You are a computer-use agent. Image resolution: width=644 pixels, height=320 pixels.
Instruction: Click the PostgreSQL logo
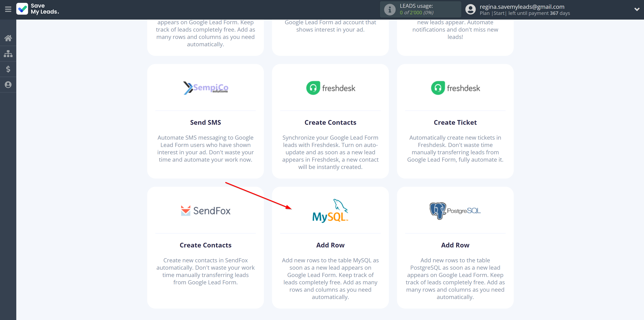(x=455, y=211)
